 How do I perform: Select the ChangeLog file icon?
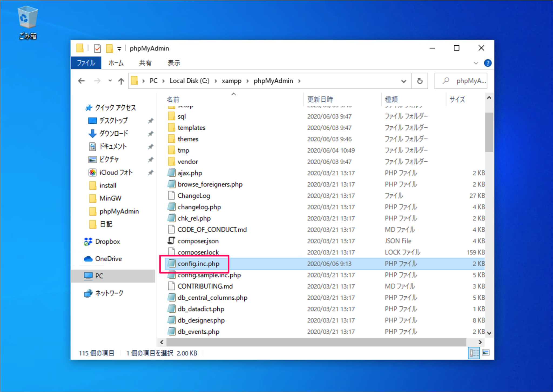tap(171, 196)
